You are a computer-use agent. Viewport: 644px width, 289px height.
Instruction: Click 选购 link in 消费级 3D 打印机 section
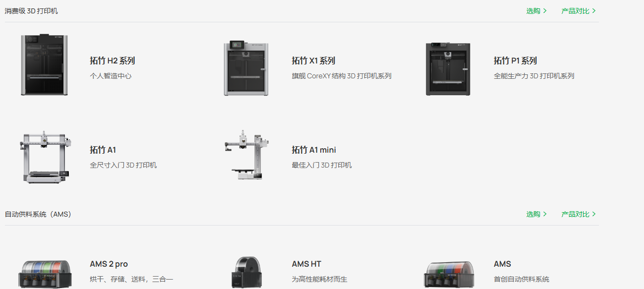[x=537, y=11]
